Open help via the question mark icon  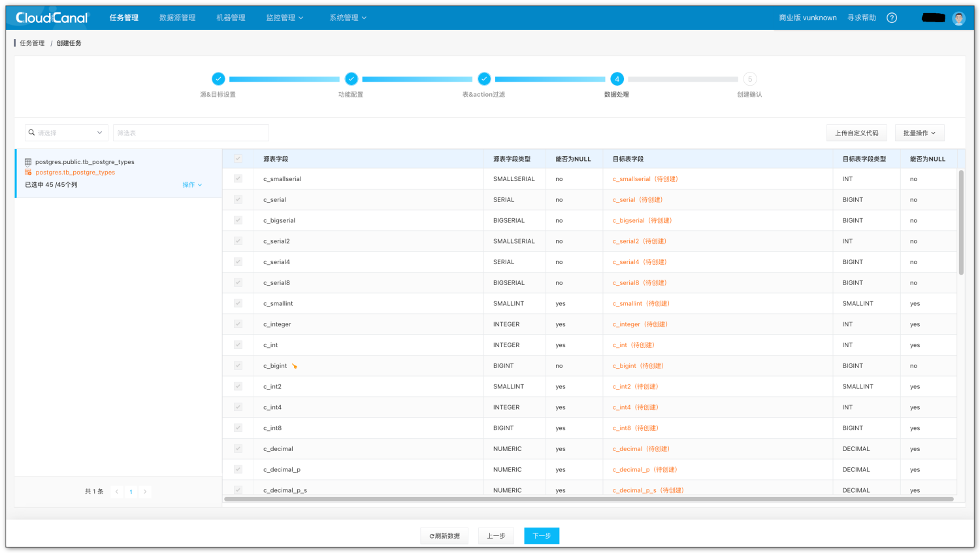891,18
